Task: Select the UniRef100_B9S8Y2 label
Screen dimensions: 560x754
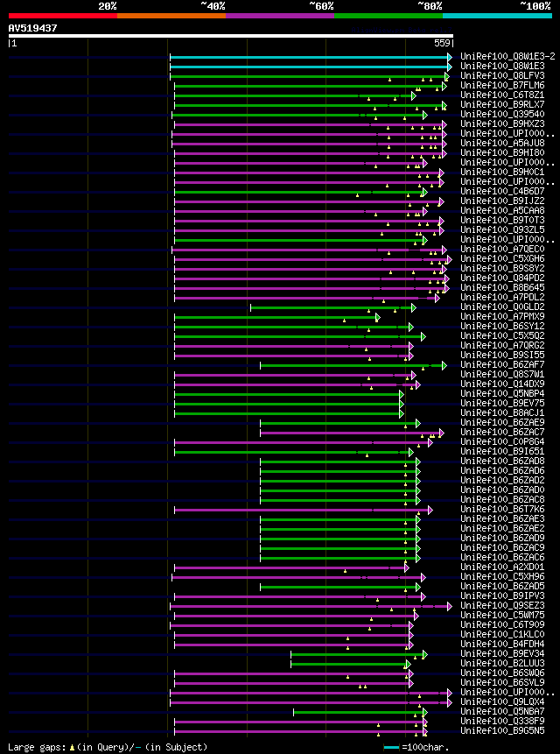Action: (503, 268)
